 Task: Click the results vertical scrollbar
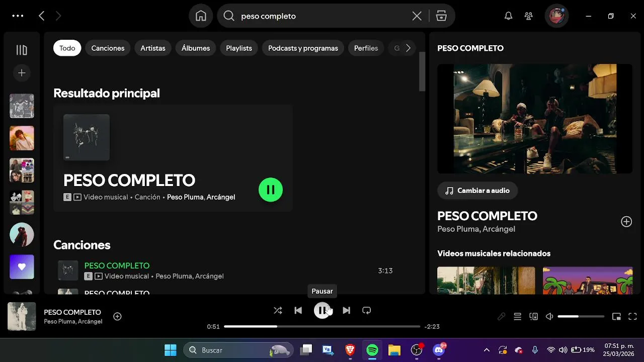tap(422, 71)
